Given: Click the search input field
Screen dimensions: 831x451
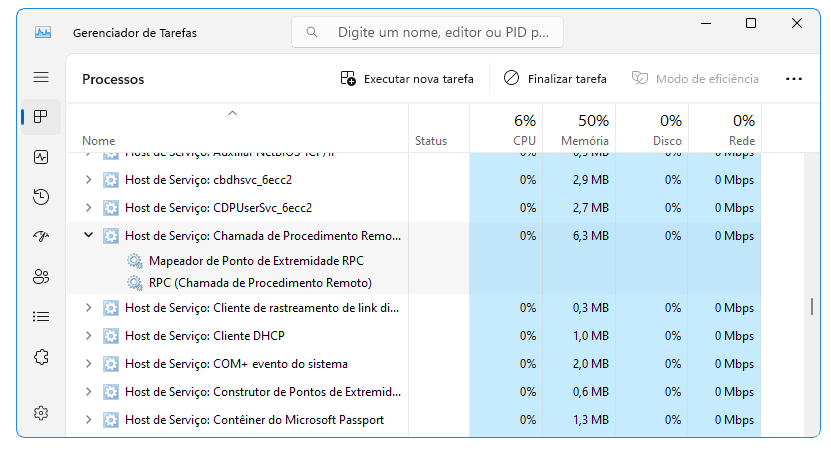Looking at the screenshot, I should click(x=427, y=32).
